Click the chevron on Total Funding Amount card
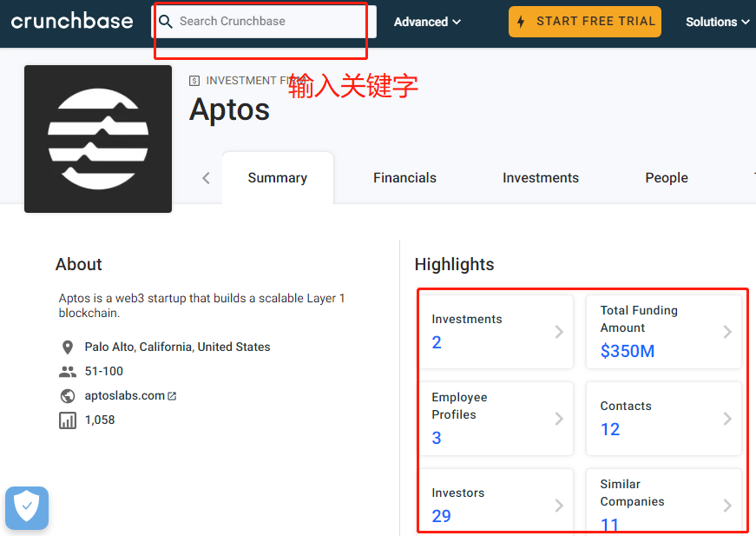This screenshot has height=536, width=756. (727, 332)
